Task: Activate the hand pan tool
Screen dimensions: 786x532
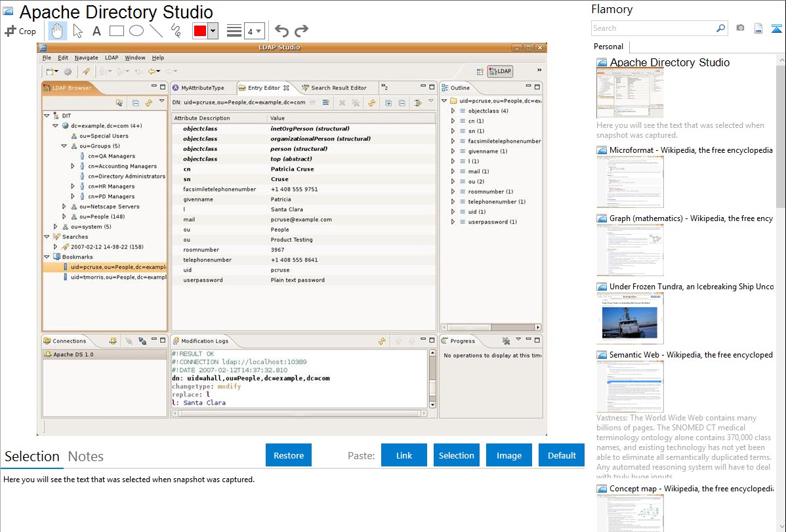Action: click(x=58, y=31)
